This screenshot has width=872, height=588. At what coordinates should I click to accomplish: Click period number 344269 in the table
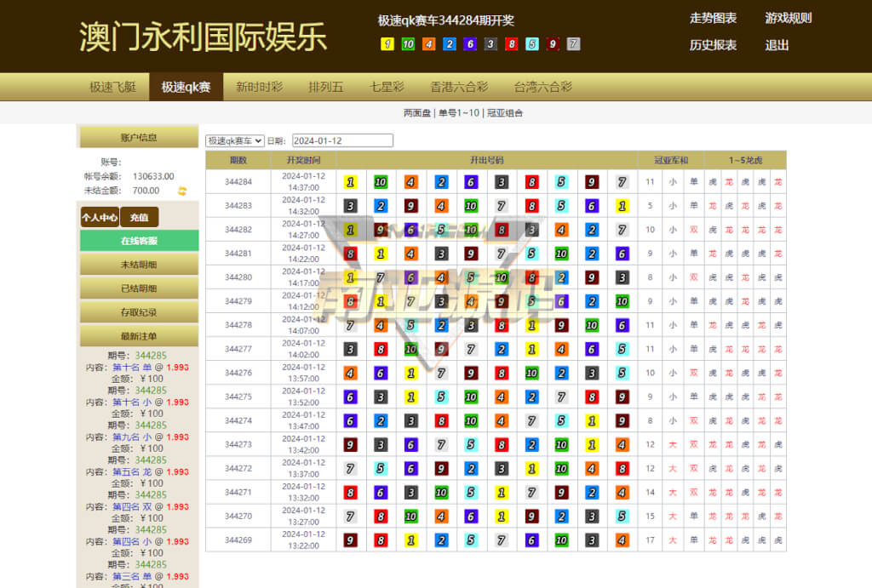point(238,540)
